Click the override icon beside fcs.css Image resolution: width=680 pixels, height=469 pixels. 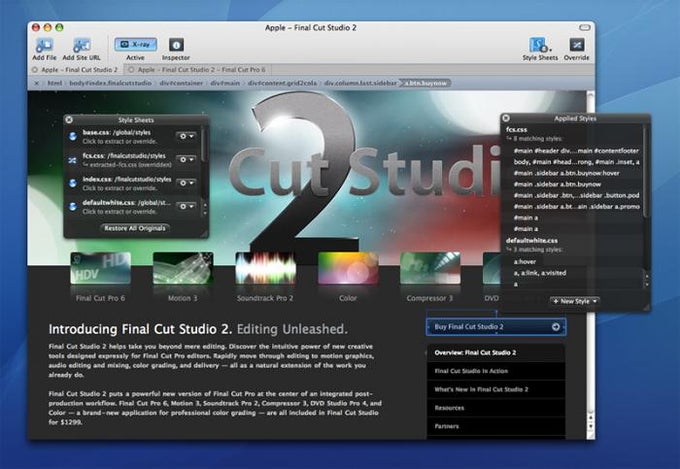point(73,160)
